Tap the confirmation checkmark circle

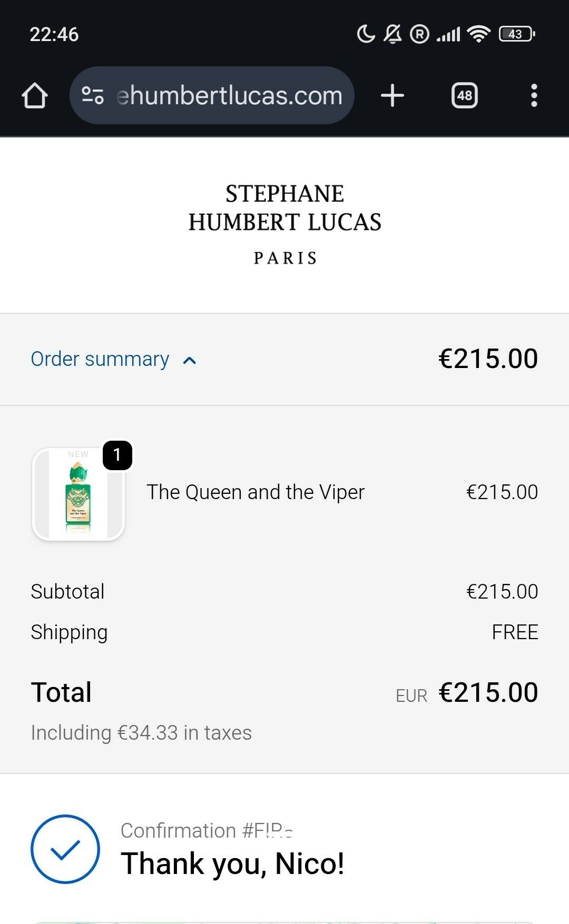(x=65, y=849)
